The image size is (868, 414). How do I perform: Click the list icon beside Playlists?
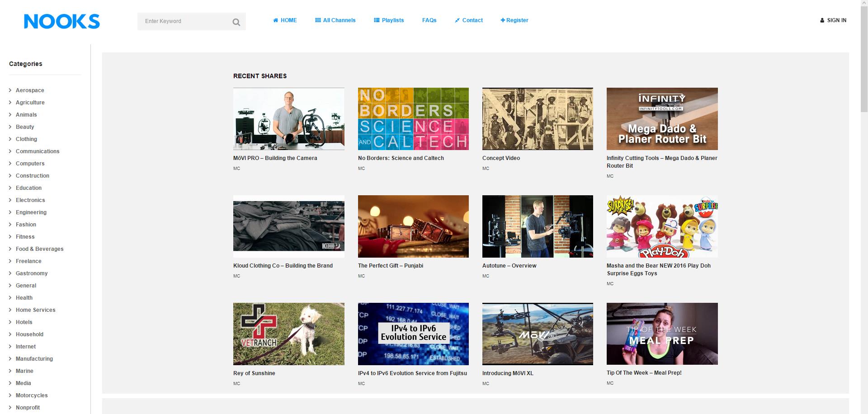pyautogui.click(x=377, y=20)
